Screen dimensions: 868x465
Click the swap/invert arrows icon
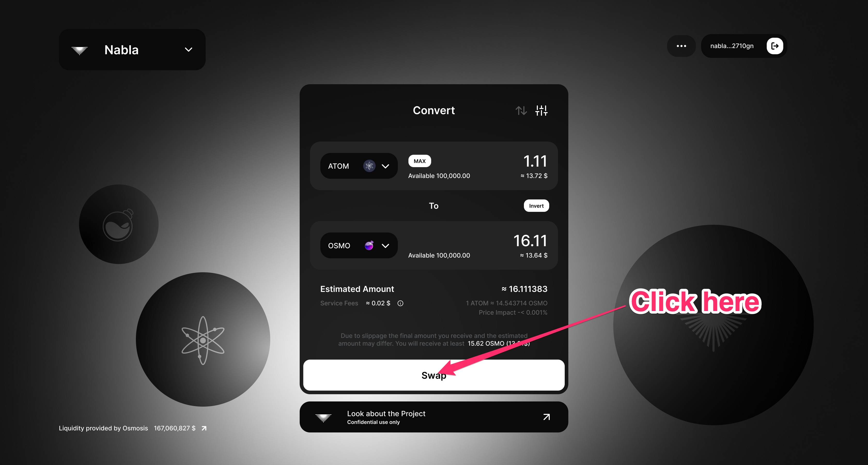point(521,110)
